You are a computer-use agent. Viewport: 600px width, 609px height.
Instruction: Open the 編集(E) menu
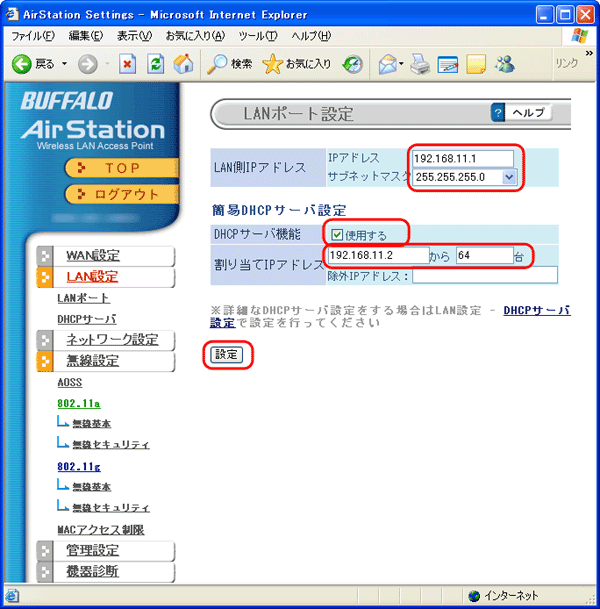coord(86,36)
